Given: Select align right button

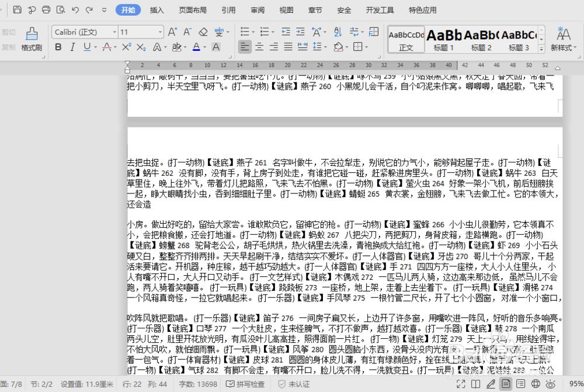Looking at the screenshot, I should (x=274, y=47).
